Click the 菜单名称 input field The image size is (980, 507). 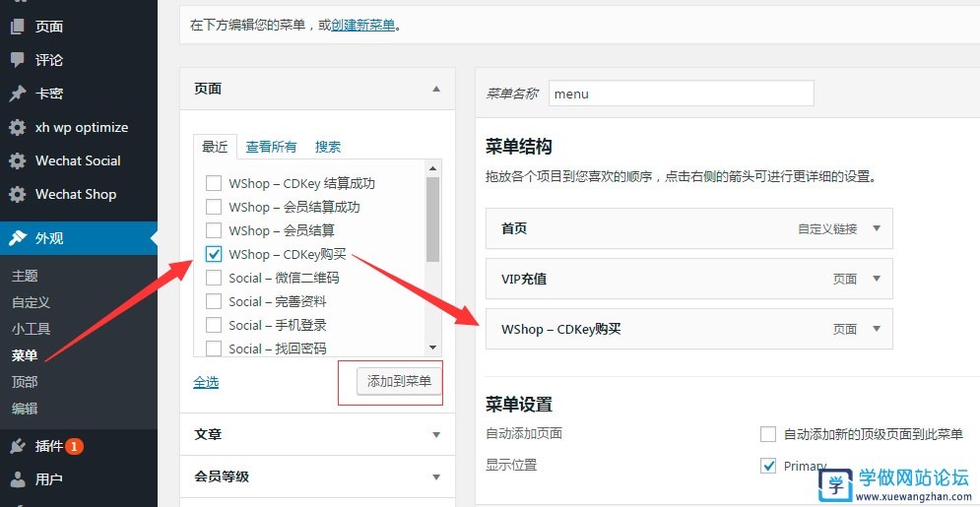pos(682,94)
